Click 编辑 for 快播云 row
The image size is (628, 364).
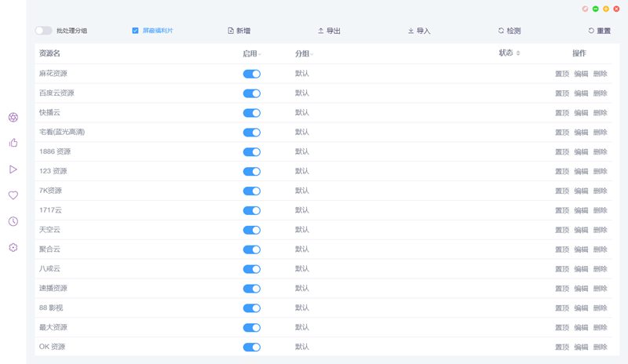[581, 113]
